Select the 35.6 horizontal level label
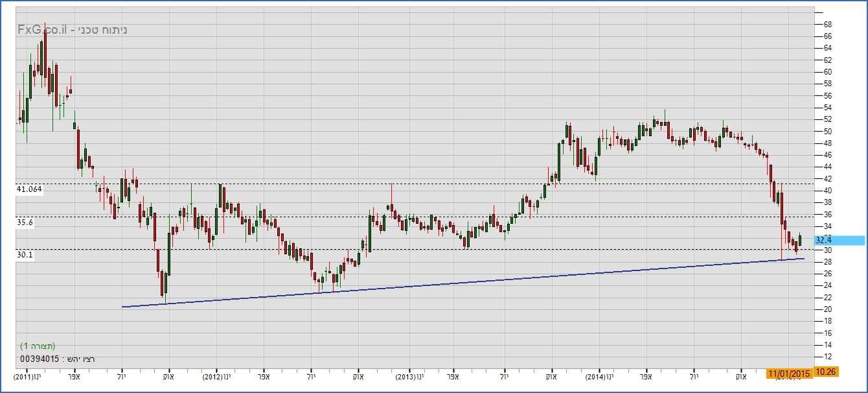Image resolution: width=868 pixels, height=393 pixels. [x=25, y=222]
